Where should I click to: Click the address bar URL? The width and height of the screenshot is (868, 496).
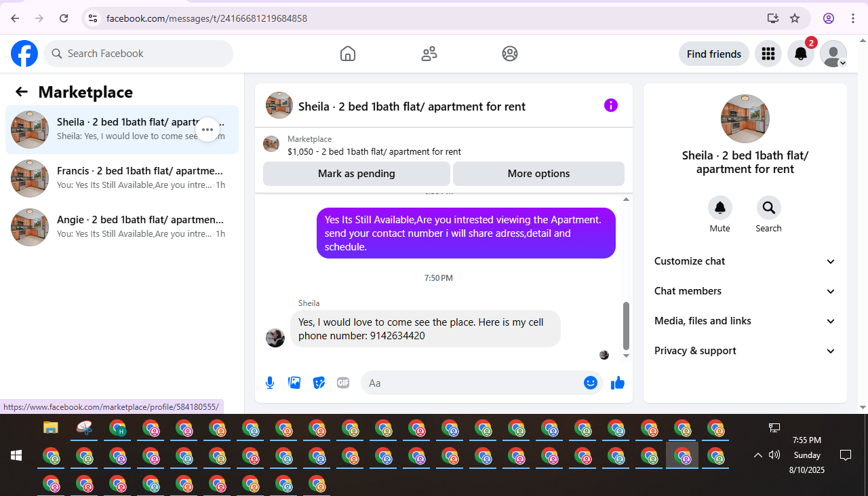click(x=207, y=18)
